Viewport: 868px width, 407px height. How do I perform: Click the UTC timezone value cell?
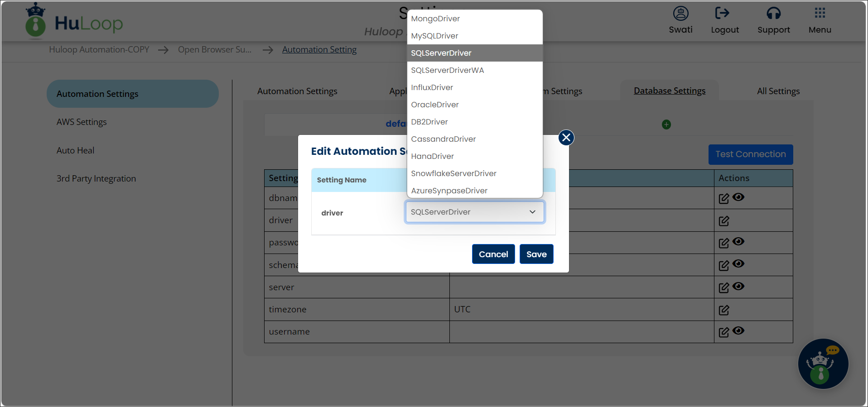click(x=582, y=310)
